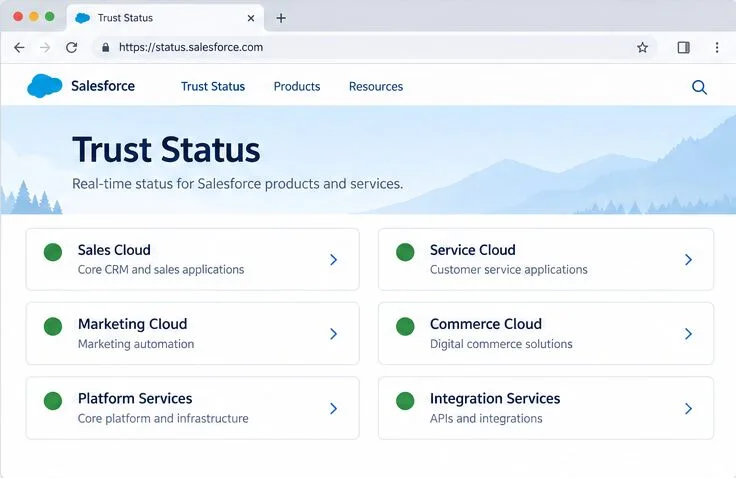Click the Salesforce cloud logo

click(45, 86)
